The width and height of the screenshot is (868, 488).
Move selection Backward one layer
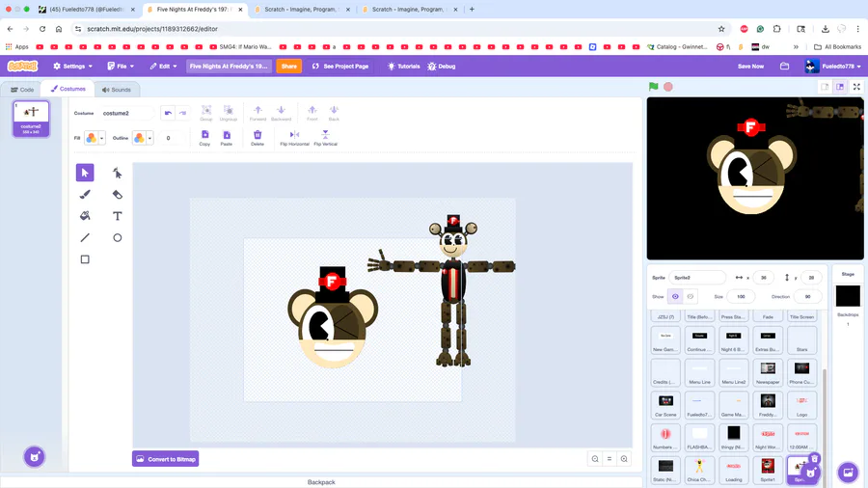[281, 113]
